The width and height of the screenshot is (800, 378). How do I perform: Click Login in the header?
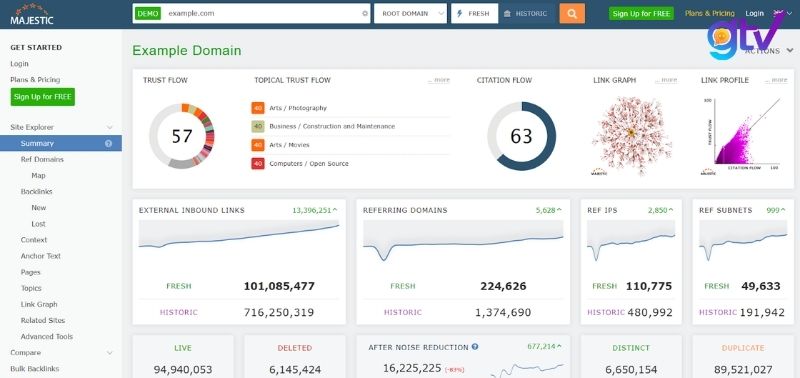coord(755,14)
